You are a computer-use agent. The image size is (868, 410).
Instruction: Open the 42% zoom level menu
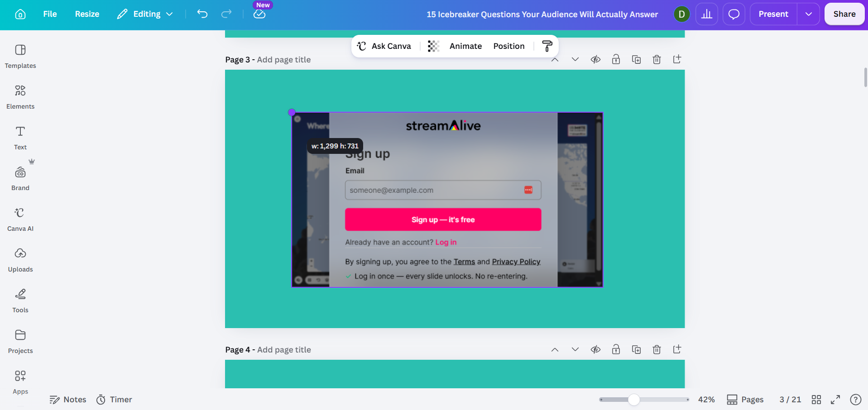coord(706,400)
